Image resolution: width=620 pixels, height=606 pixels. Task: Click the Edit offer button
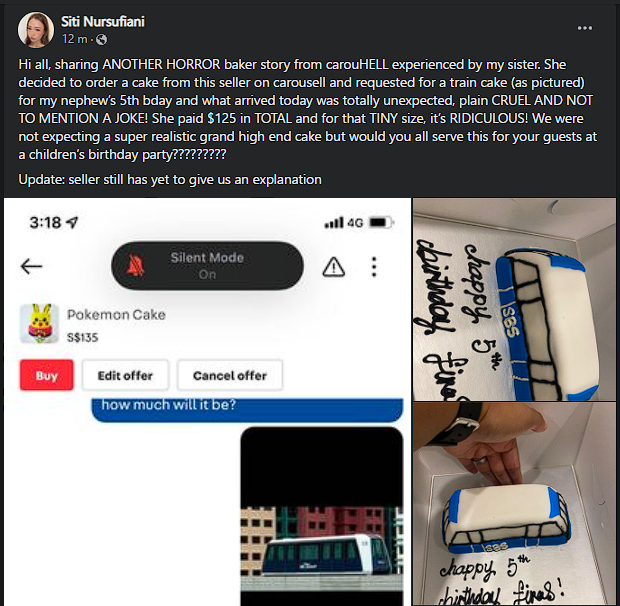(125, 375)
